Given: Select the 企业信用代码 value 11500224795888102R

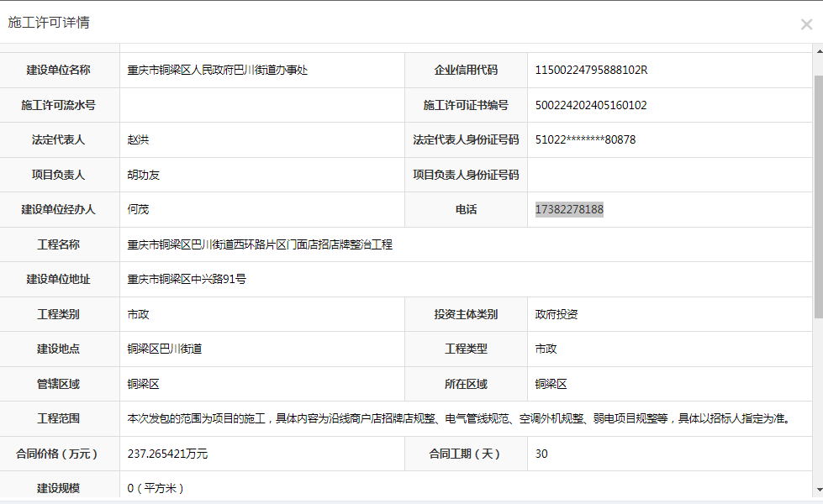Looking at the screenshot, I should tap(591, 70).
